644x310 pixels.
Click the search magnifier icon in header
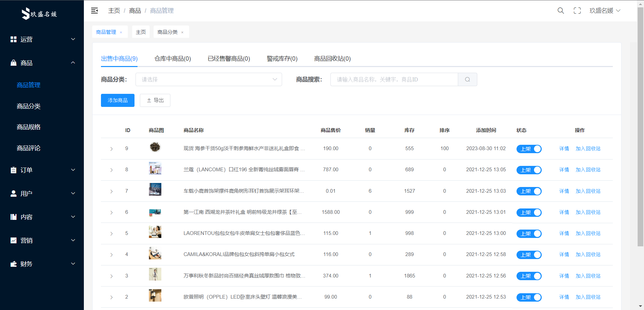pyautogui.click(x=560, y=11)
